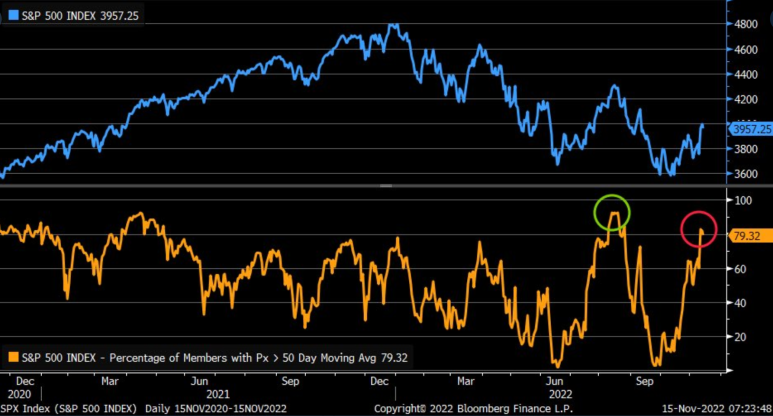Click the 'Dec' label above 2020
Image resolution: width=773 pixels, height=416 pixels.
tap(25, 381)
